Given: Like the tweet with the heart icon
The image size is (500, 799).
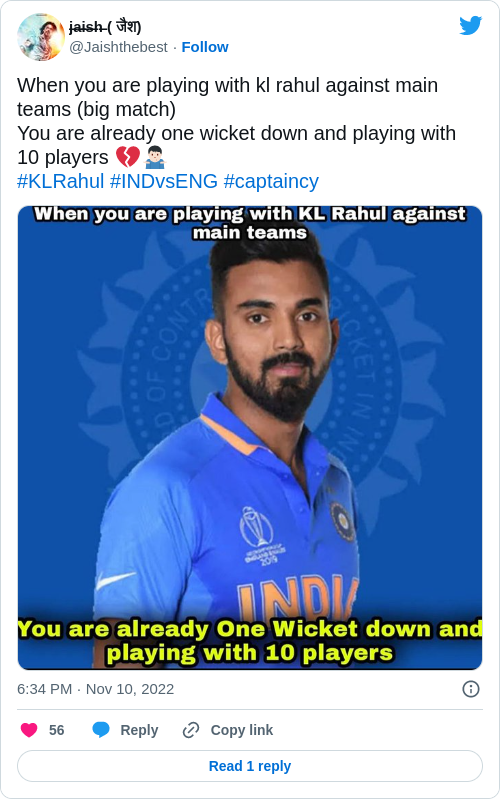Looking at the screenshot, I should pos(29,730).
